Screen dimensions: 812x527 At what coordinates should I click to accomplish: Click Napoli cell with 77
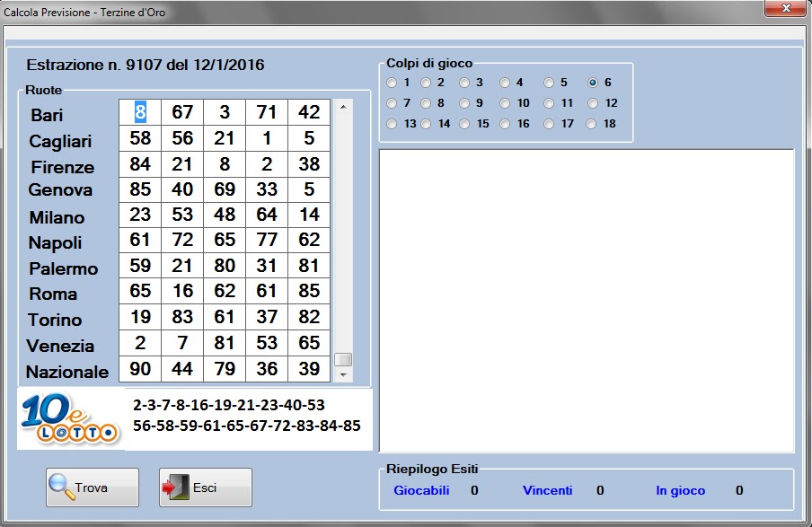point(267,241)
